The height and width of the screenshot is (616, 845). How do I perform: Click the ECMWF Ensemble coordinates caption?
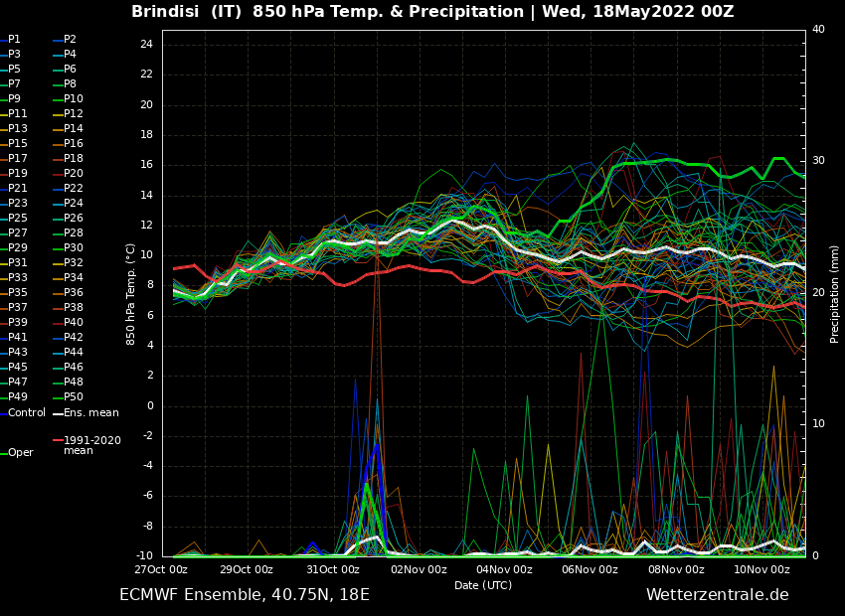click(245, 595)
